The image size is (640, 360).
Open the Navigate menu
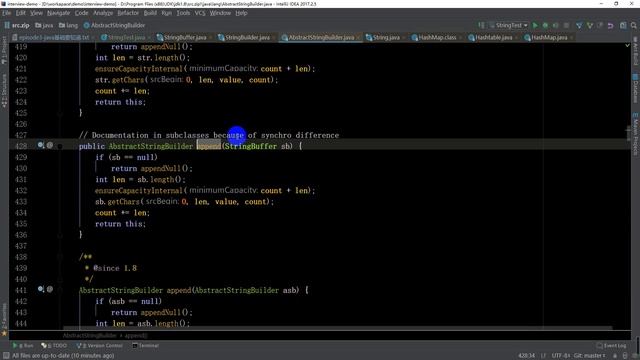[58, 13]
